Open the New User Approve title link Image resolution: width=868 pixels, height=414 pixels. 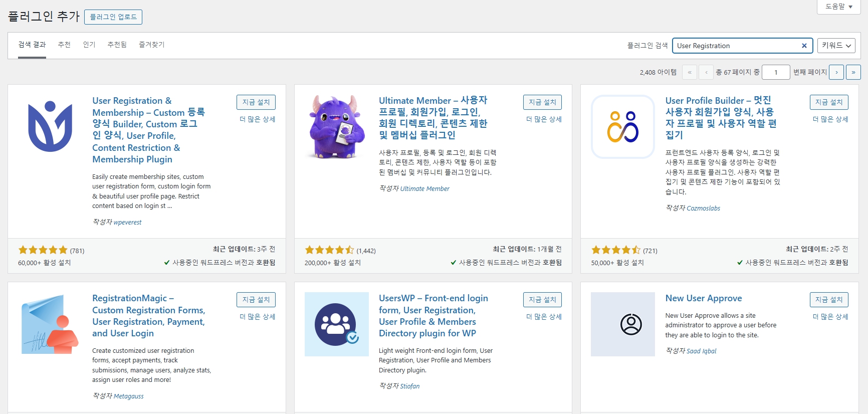(704, 298)
